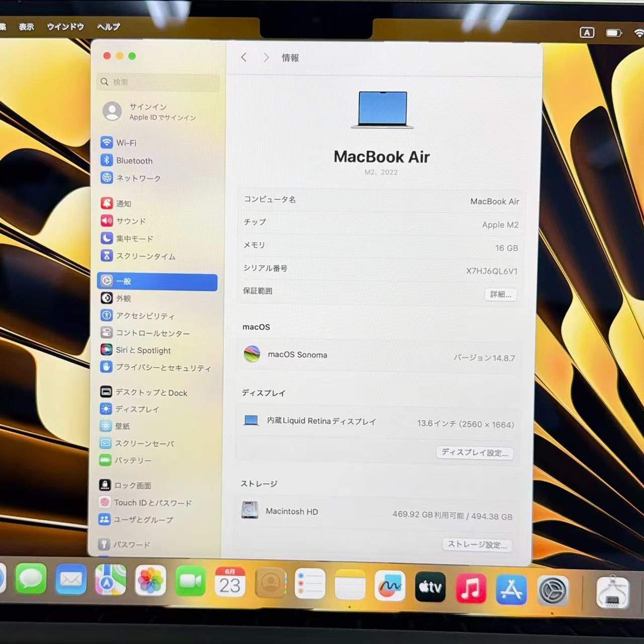
Task: Open Calendar from the Dock
Action: pyautogui.click(x=230, y=582)
